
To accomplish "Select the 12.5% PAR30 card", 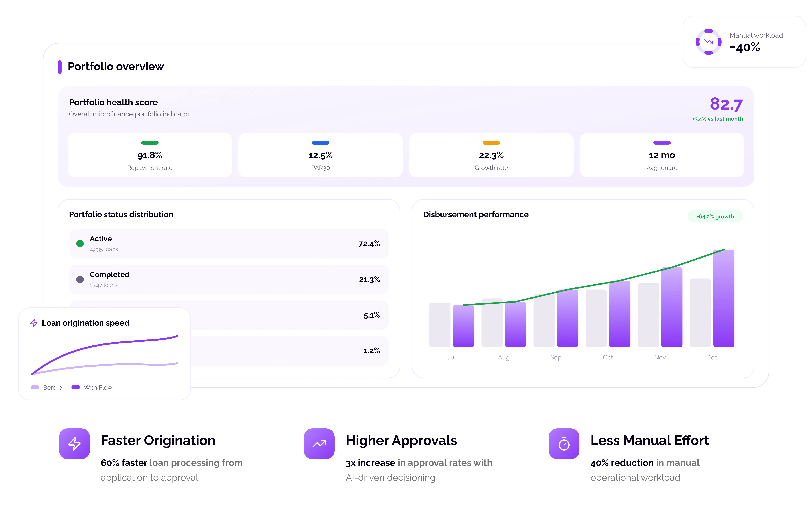I will coord(320,155).
